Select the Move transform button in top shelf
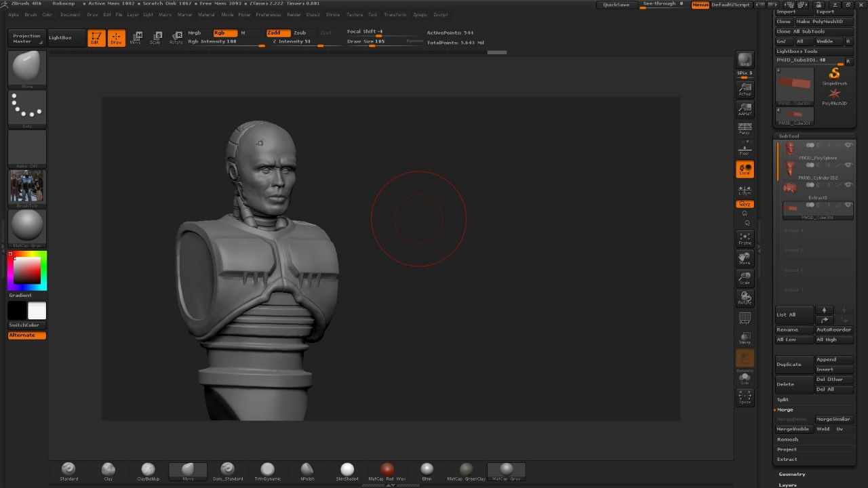Image resolution: width=868 pixels, height=488 pixels. 136,38
